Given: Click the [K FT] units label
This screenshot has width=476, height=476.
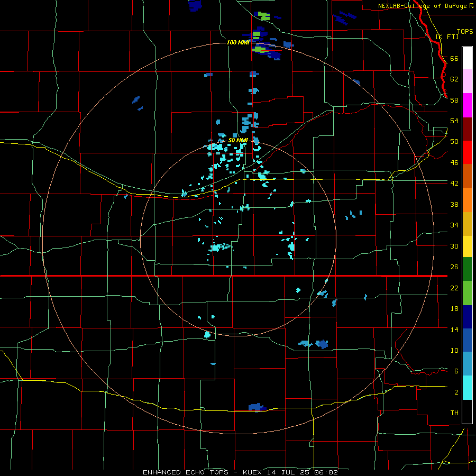Looking at the screenshot, I should pos(447,36).
